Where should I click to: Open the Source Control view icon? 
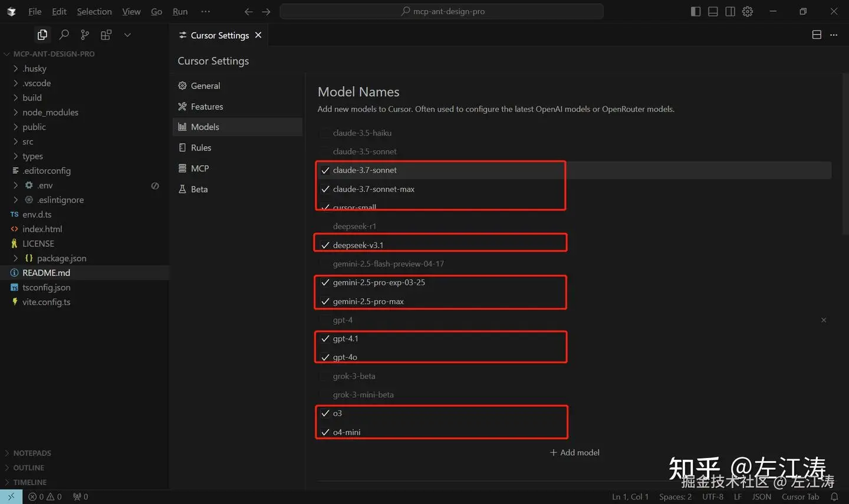click(85, 35)
